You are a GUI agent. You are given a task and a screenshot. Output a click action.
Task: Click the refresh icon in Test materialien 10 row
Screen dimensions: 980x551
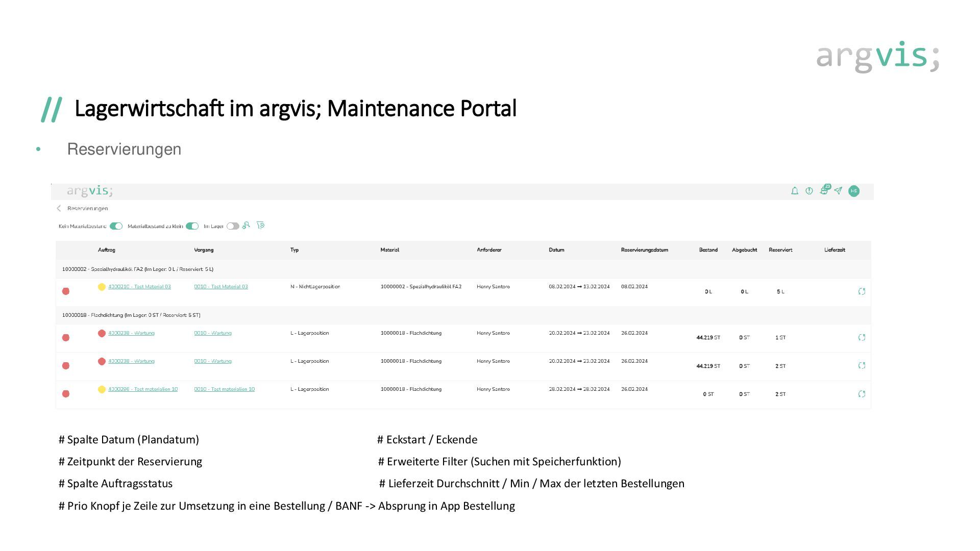point(862,394)
